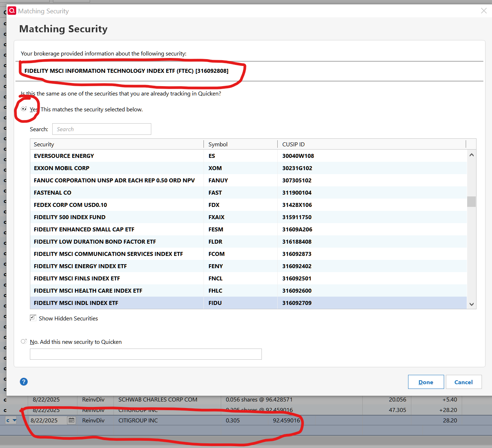This screenshot has height=448, width=492.
Task: Sort list by Symbol column header
Action: [241, 144]
